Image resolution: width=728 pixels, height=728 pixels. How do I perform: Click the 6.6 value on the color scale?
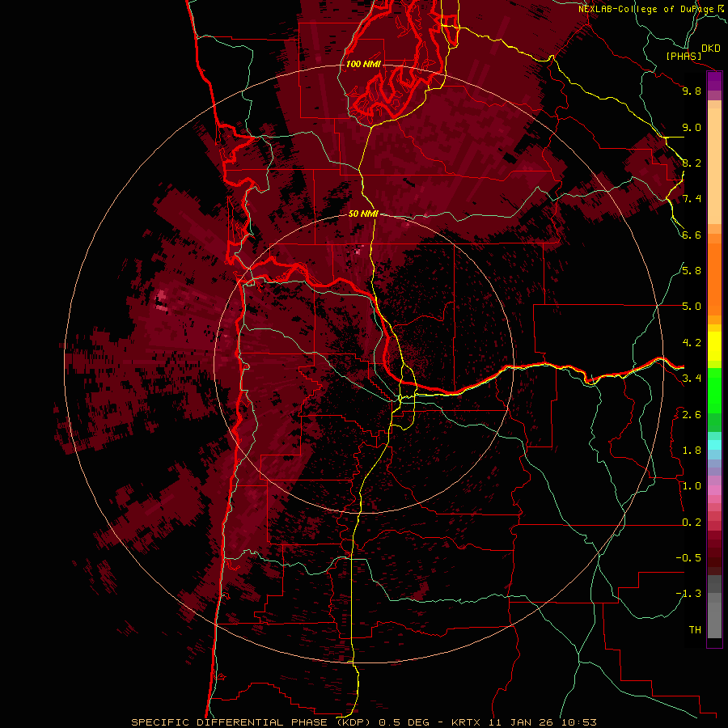(x=692, y=235)
